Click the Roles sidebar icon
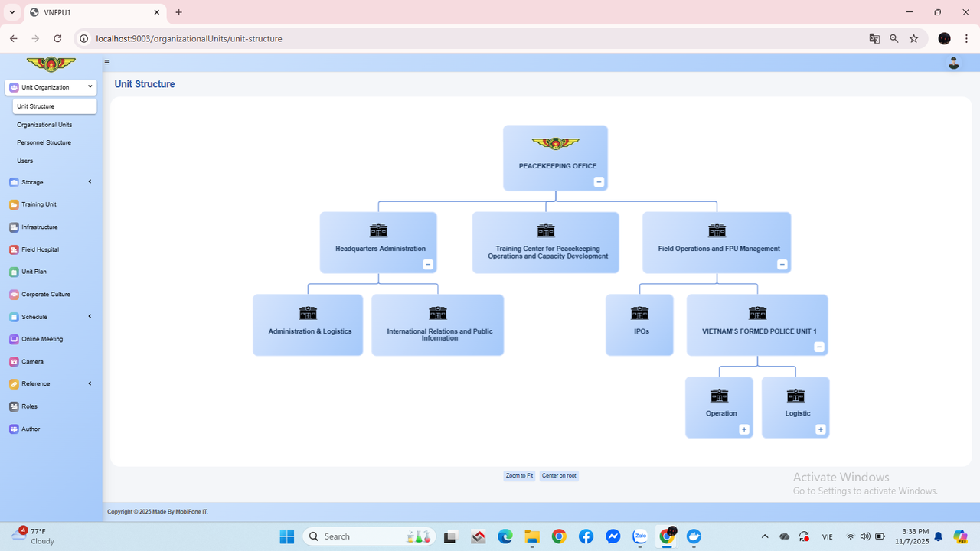Image resolution: width=980 pixels, height=551 pixels. 14,406
